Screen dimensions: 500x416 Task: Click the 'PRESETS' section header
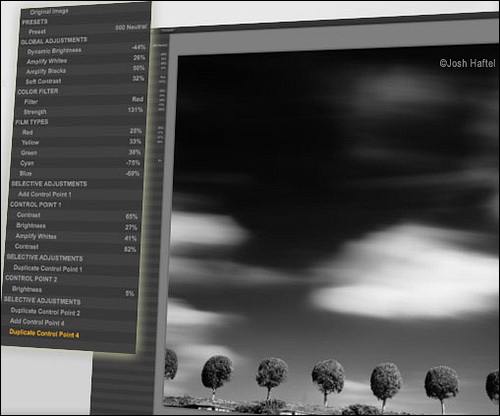(x=35, y=22)
